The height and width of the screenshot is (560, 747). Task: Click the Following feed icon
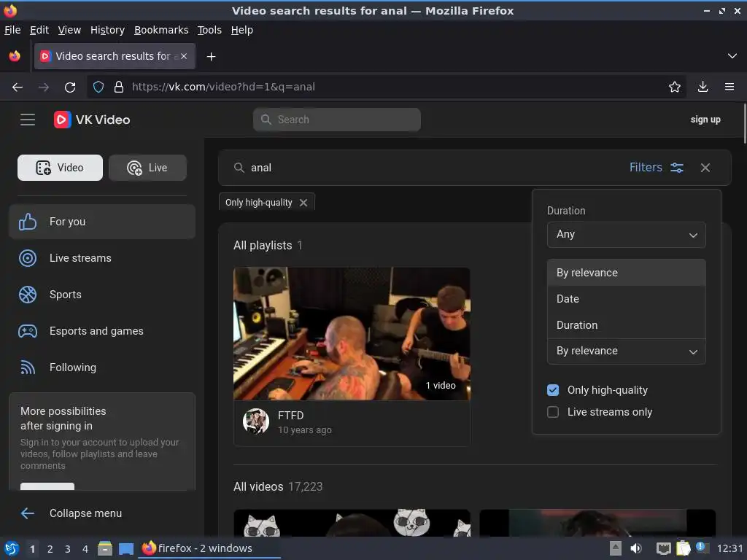click(28, 367)
